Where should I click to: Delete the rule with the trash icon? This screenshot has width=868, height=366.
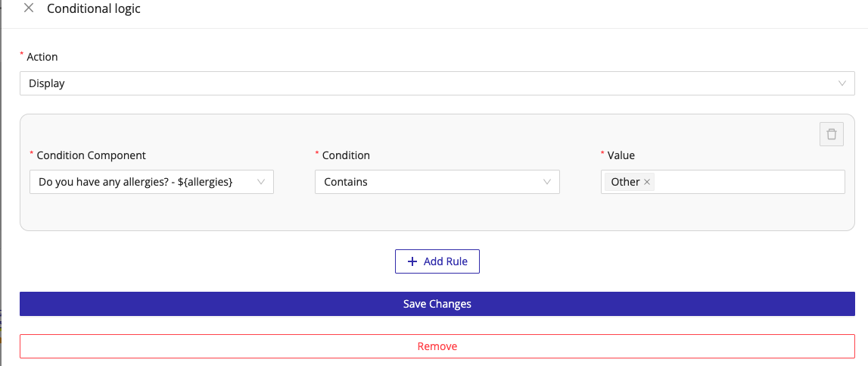tap(832, 134)
